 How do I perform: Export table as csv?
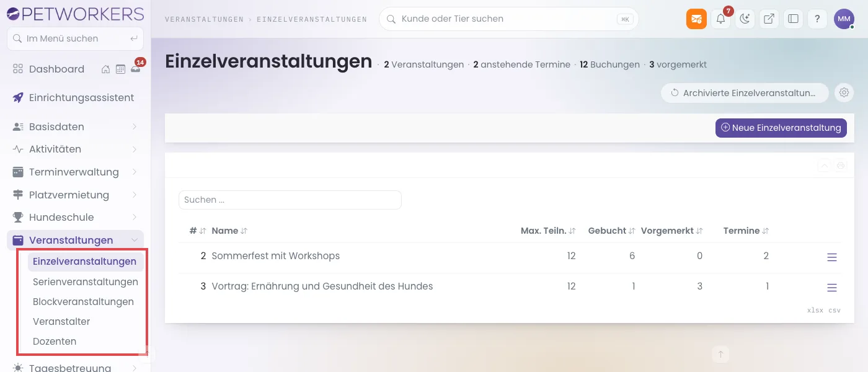click(x=835, y=311)
